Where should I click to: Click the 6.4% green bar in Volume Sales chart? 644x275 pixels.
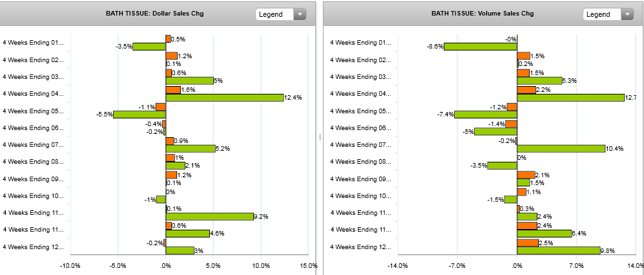tap(545, 233)
